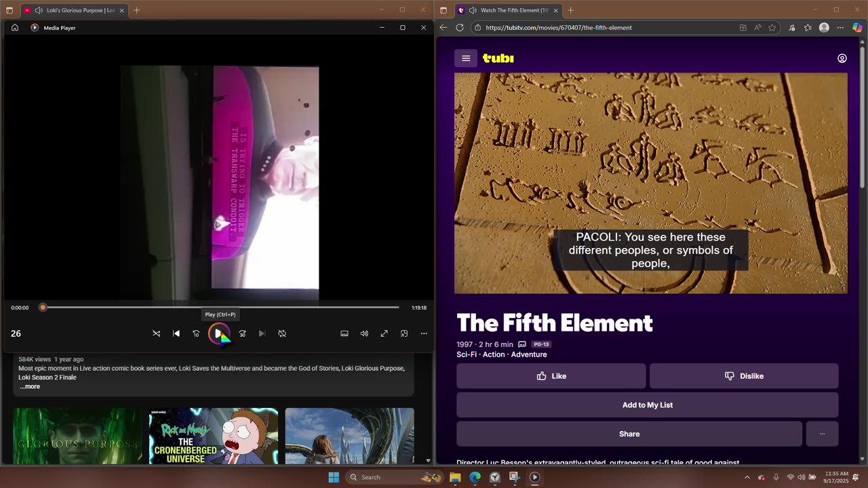This screenshot has width=868, height=488.
Task: Toggle shuffle in Media Player
Action: point(156,333)
